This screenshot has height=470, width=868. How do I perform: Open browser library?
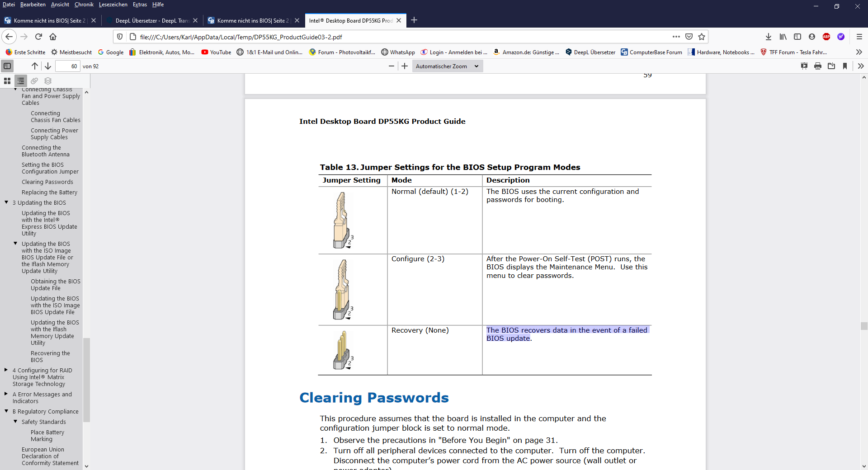(783, 37)
